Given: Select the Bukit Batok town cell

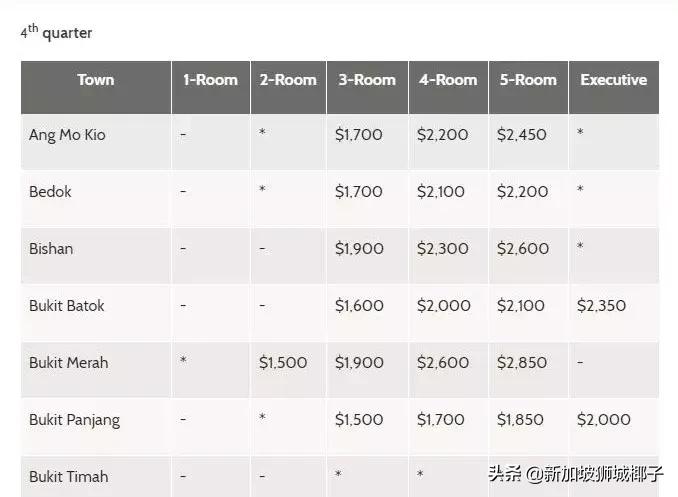Looking at the screenshot, I should pos(67,306).
